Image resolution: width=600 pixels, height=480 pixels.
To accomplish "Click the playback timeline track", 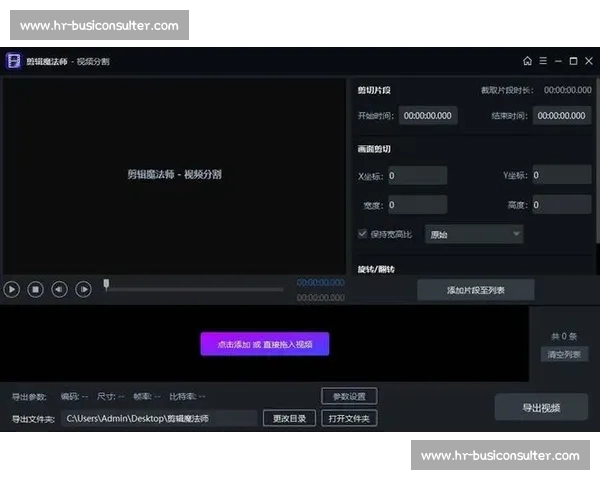I will point(195,289).
